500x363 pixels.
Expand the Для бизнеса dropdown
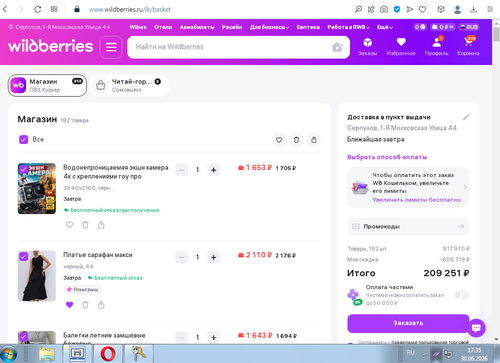pyautogui.click(x=270, y=27)
